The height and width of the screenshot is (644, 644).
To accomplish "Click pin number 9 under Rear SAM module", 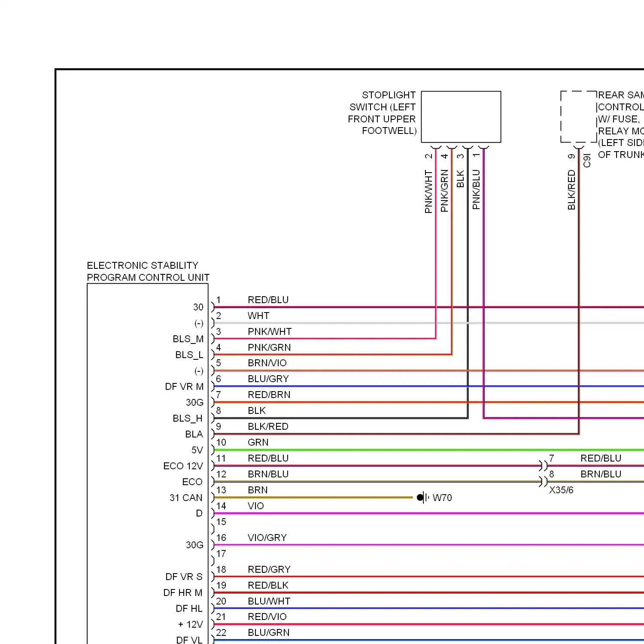I will 571,156.
